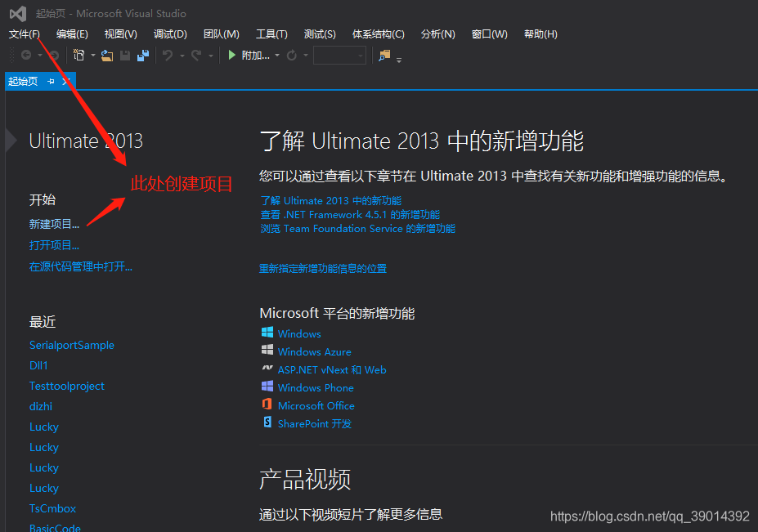The image size is (758, 532).
Task: Click the green attach play button
Action: coord(232,55)
